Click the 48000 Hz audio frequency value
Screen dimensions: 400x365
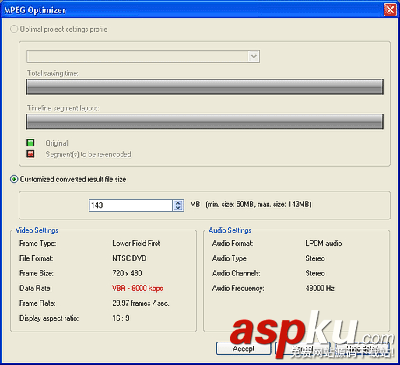tap(320, 288)
